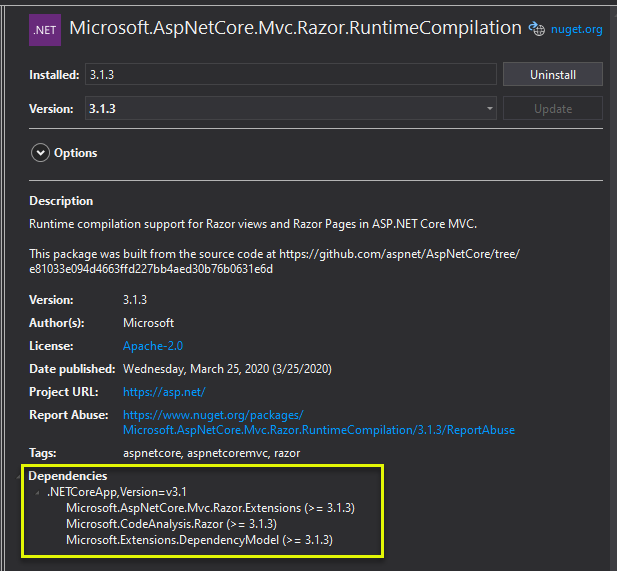This screenshot has height=571, width=617.
Task: Collapse the .NETCoreApp,Version=v3.1 dependency node
Action: click(x=37, y=493)
